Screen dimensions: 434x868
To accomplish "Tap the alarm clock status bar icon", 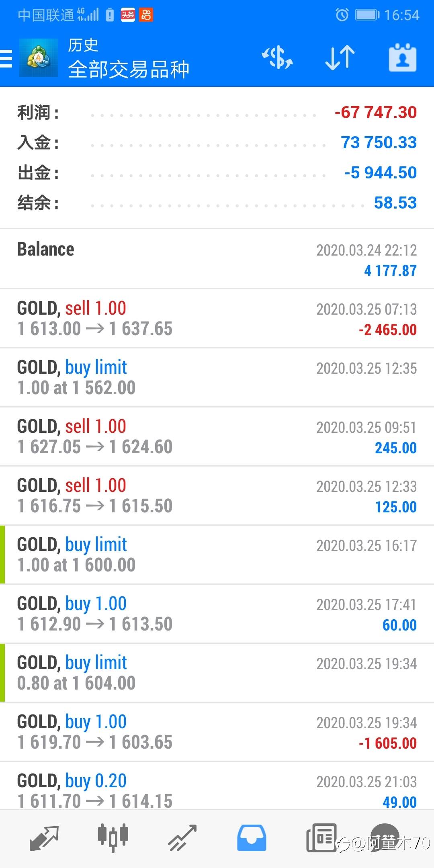I will pyautogui.click(x=342, y=15).
